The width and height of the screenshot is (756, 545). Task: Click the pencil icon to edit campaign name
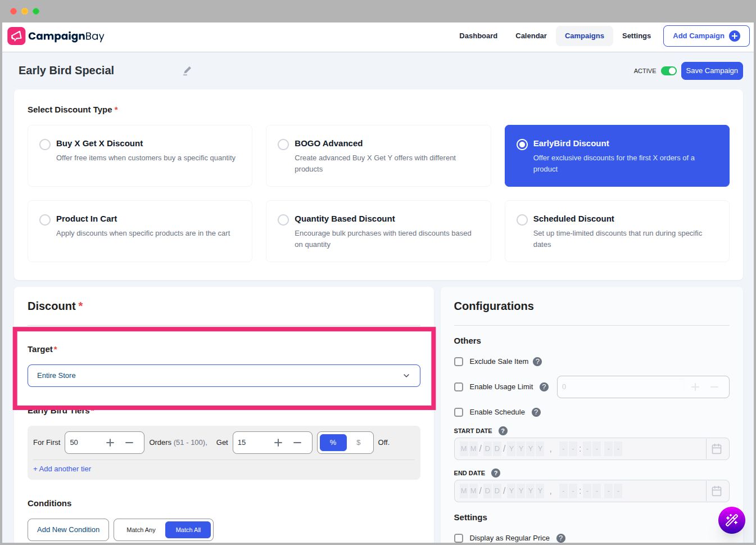(x=187, y=71)
